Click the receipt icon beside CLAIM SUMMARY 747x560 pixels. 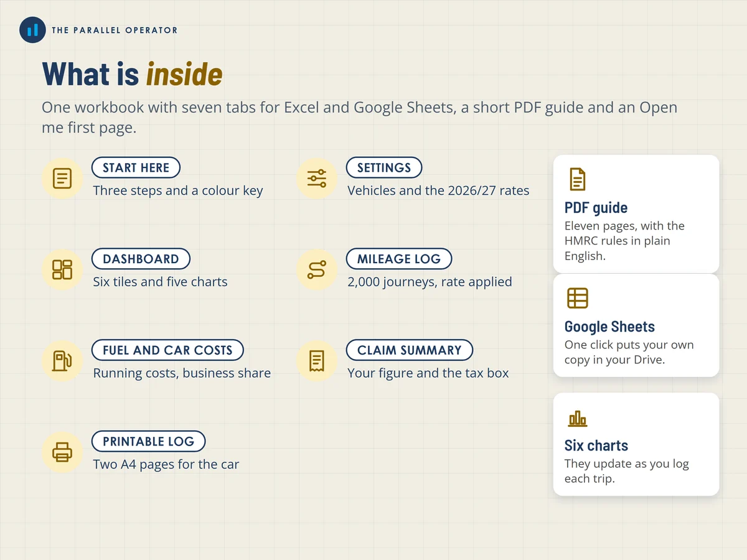pyautogui.click(x=317, y=361)
